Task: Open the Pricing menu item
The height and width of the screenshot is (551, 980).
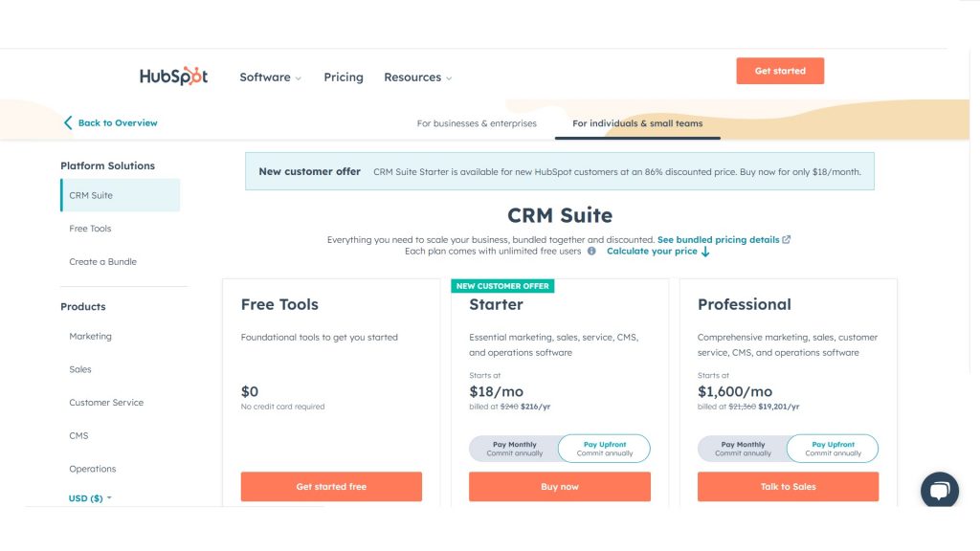Action: (x=344, y=77)
